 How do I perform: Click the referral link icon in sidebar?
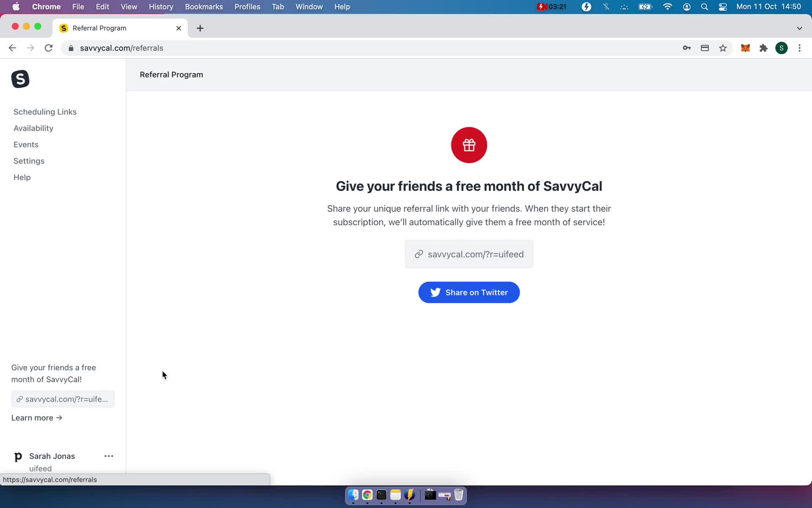point(19,398)
